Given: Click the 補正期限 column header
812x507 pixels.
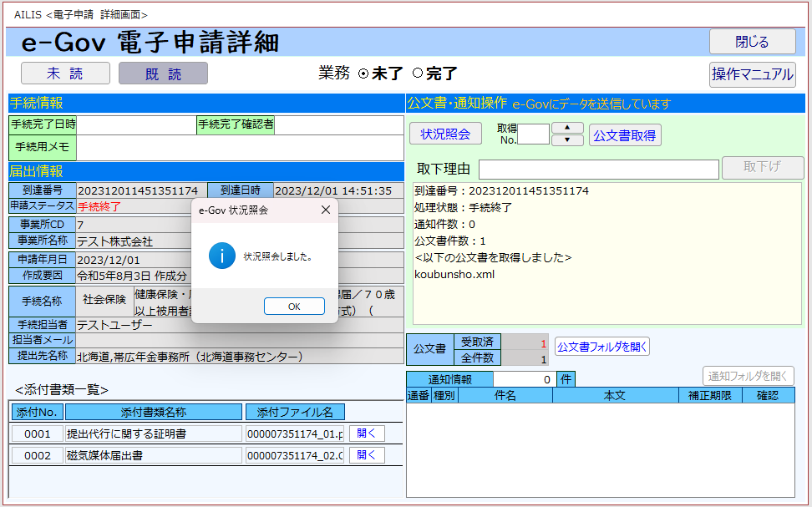Looking at the screenshot, I should coord(709,395).
